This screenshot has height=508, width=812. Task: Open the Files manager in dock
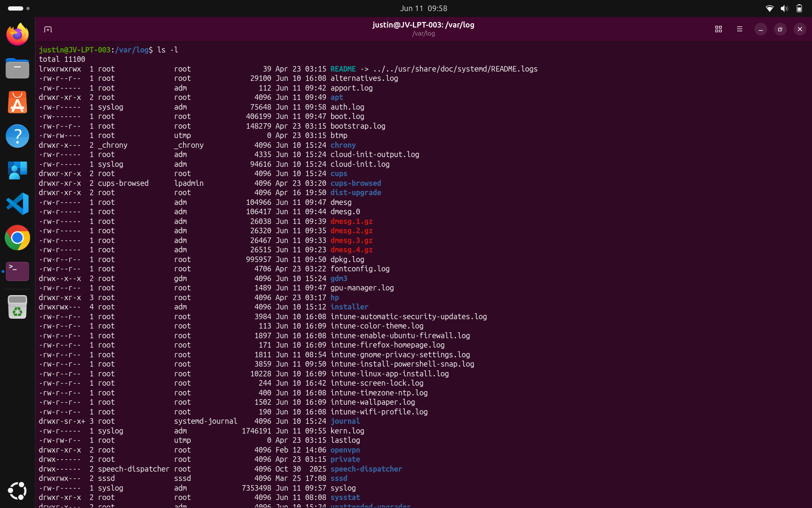tap(17, 68)
